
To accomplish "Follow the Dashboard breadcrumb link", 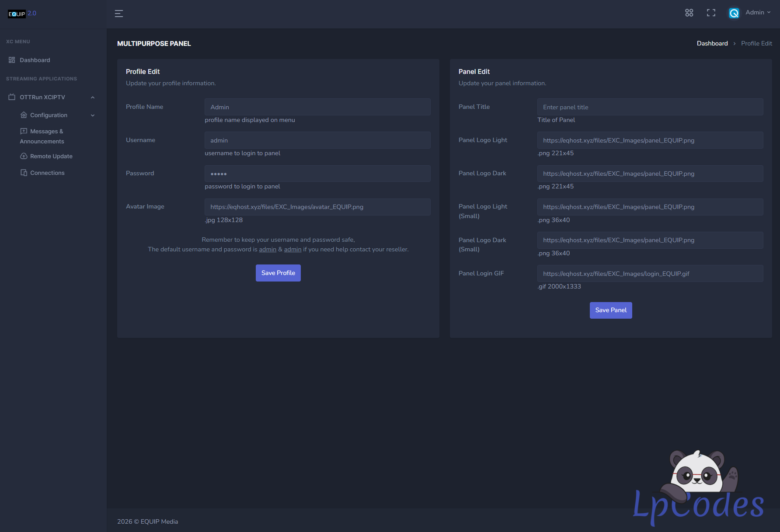I will point(712,43).
